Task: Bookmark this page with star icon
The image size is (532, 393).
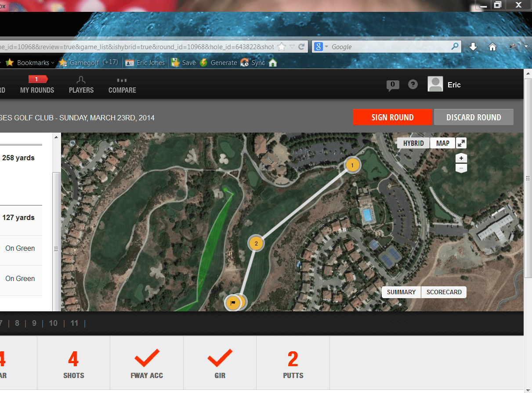Action: (x=282, y=47)
